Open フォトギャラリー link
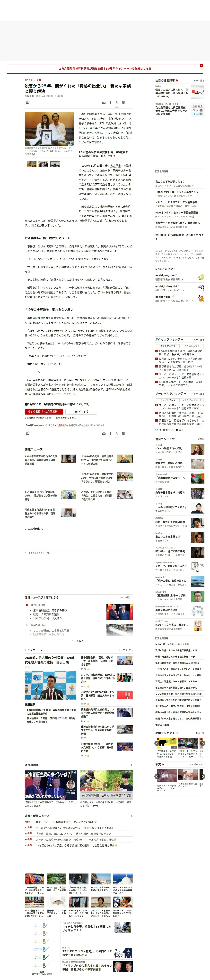This screenshot has height=980, width=210. [x=196, y=764]
